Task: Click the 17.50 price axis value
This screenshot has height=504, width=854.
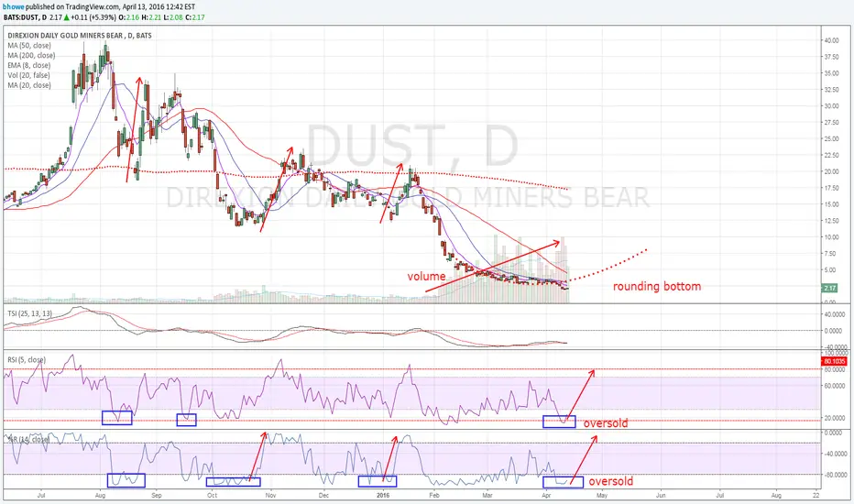Action: [x=831, y=188]
